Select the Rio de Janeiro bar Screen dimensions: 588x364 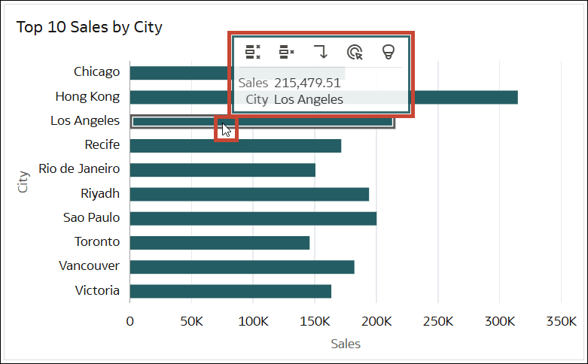[x=223, y=170]
